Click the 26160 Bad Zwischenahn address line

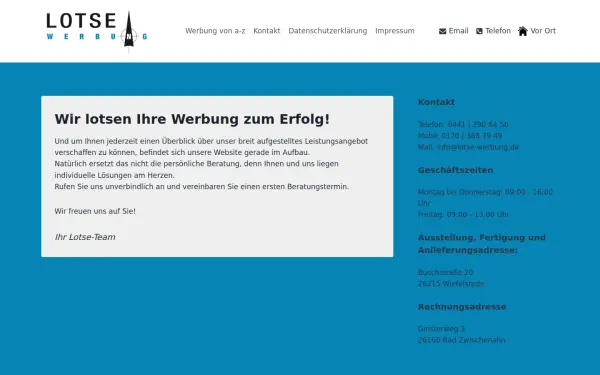click(461, 340)
